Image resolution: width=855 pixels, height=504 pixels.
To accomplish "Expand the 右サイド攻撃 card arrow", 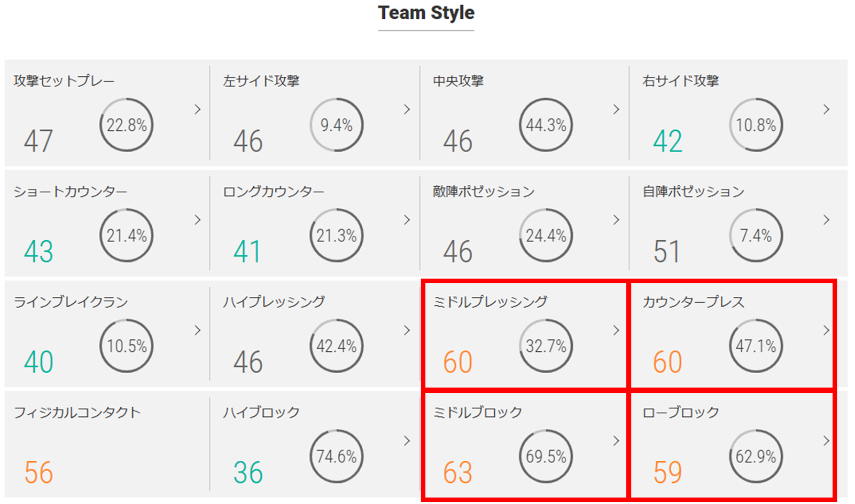I will click(827, 109).
